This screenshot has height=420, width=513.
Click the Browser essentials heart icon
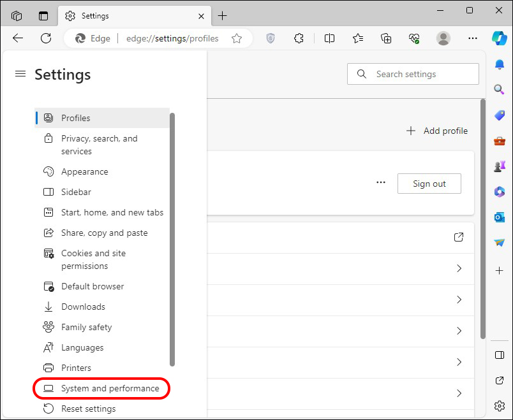pos(415,38)
